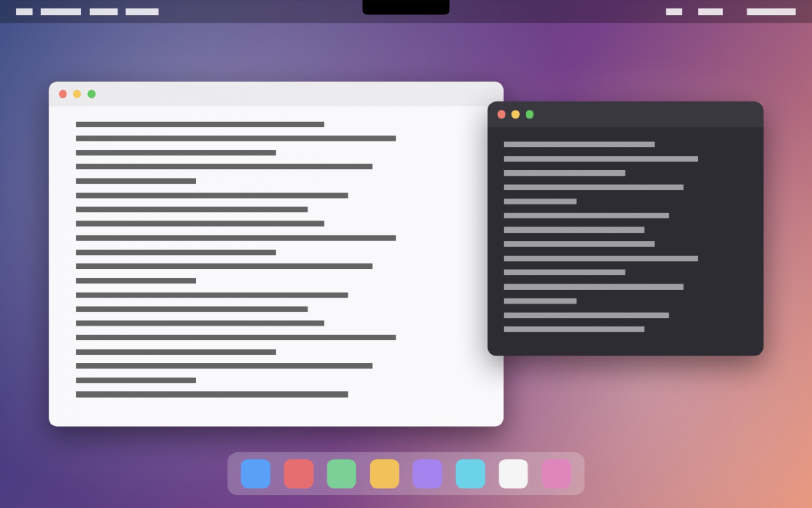
Task: Close the dark window
Action: coord(502,114)
